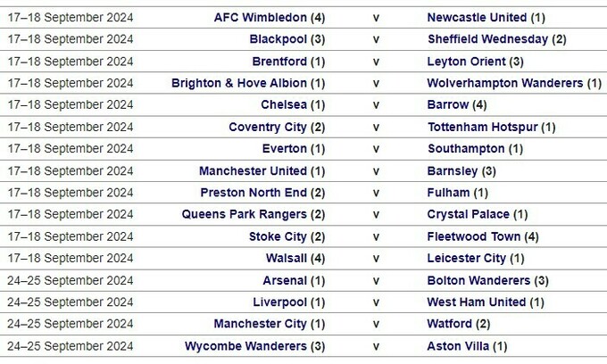Viewport: 607px width, 364px height.
Task: Open the Leicester City link
Action: pyautogui.click(x=467, y=258)
